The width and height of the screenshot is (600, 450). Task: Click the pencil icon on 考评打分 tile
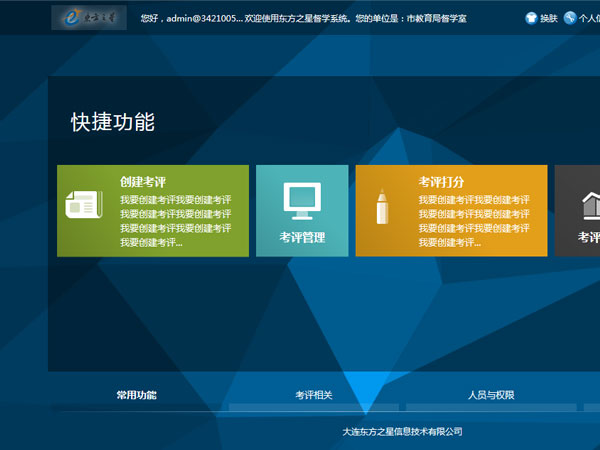point(381,205)
